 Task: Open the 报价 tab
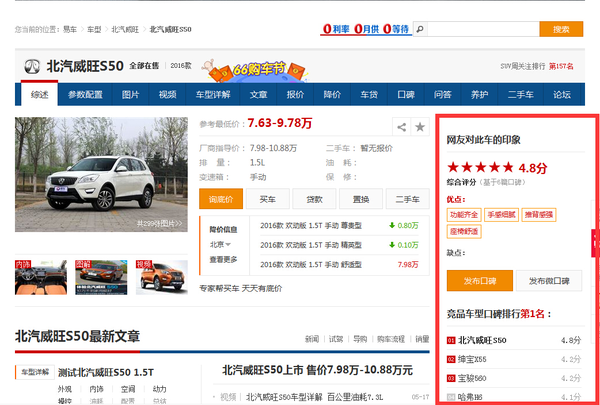pyautogui.click(x=295, y=94)
